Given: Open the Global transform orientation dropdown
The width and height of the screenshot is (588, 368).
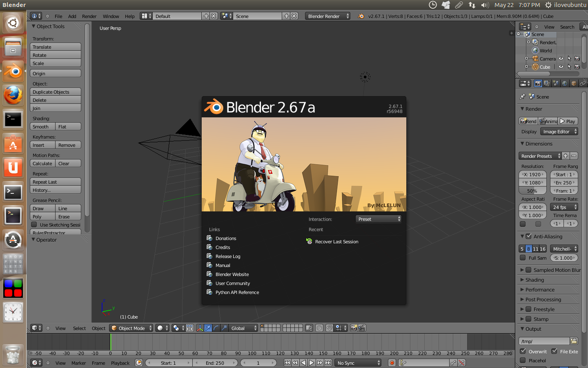Looking at the screenshot, I should pyautogui.click(x=244, y=328).
